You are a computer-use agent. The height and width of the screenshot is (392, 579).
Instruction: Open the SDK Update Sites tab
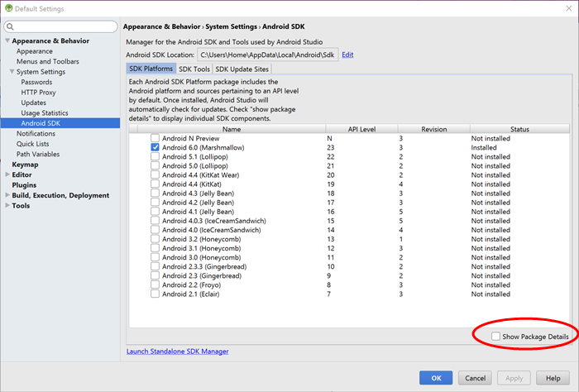pyautogui.click(x=242, y=69)
